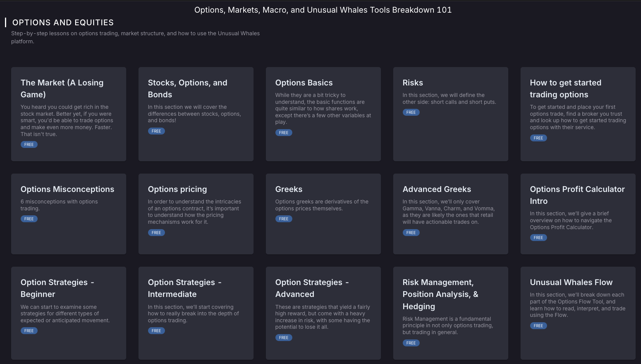The height and width of the screenshot is (364, 641).
Task: Click description "While they are a bit tricky"
Action: pyautogui.click(x=323, y=108)
